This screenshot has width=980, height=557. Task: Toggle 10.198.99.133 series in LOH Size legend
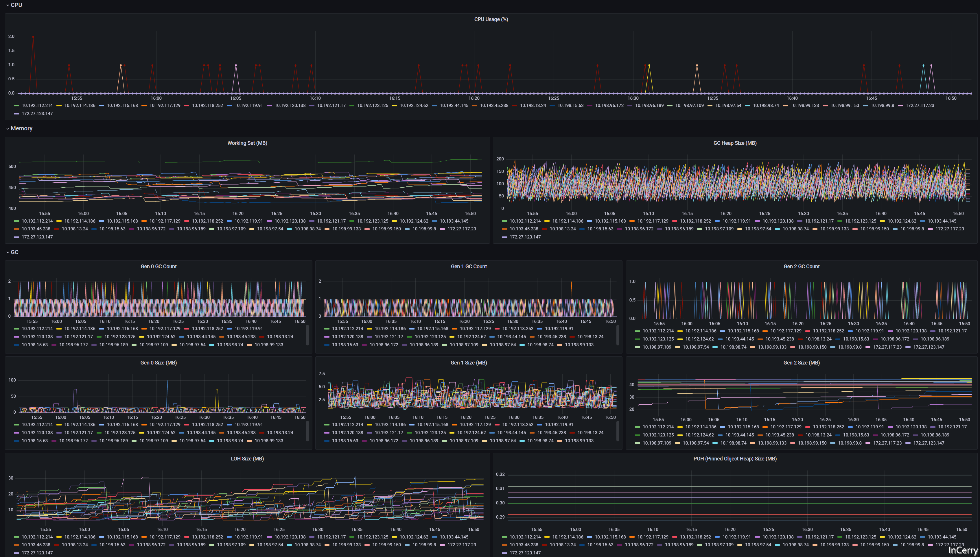click(x=347, y=545)
